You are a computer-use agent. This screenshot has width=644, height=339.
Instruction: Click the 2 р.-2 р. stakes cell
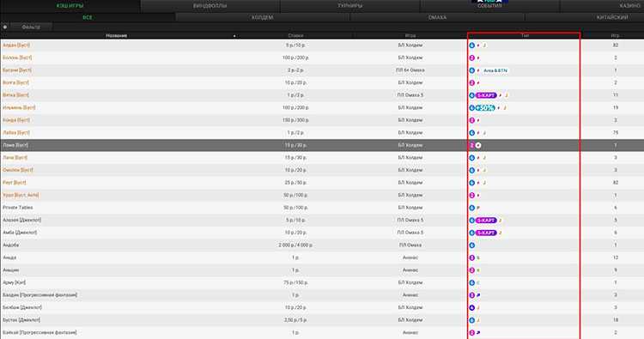pos(295,70)
